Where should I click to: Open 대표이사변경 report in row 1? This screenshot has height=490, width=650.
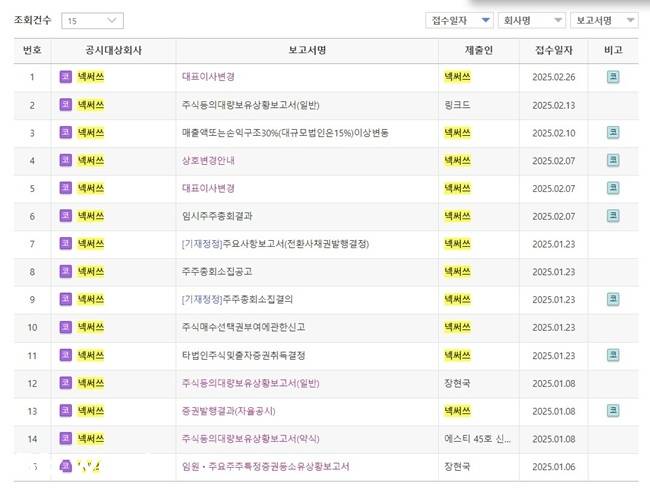[208, 77]
